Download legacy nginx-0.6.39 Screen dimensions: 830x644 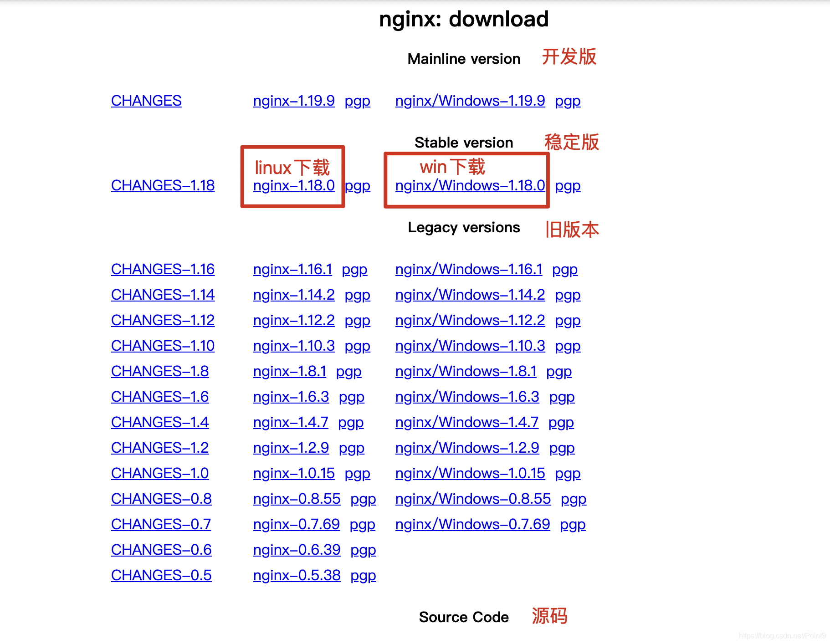coord(297,550)
